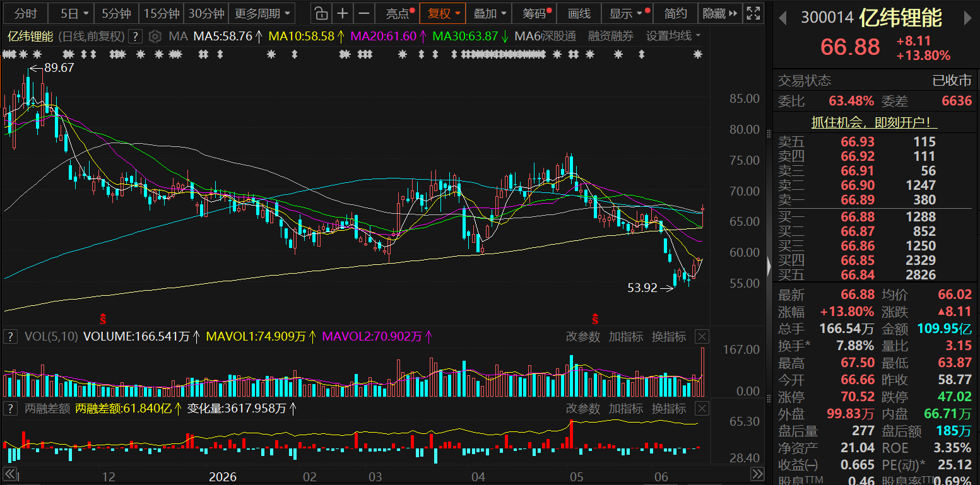Open the 两融差额 indicator help icon
Image resolution: width=980 pixels, height=485 pixels.
pos(9,409)
